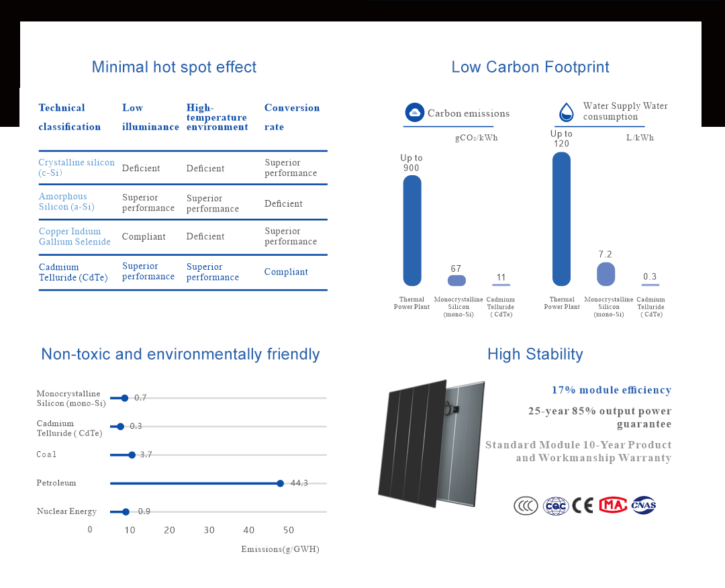Click the Petroleum 44.3 emissions marker dot

coord(281,483)
